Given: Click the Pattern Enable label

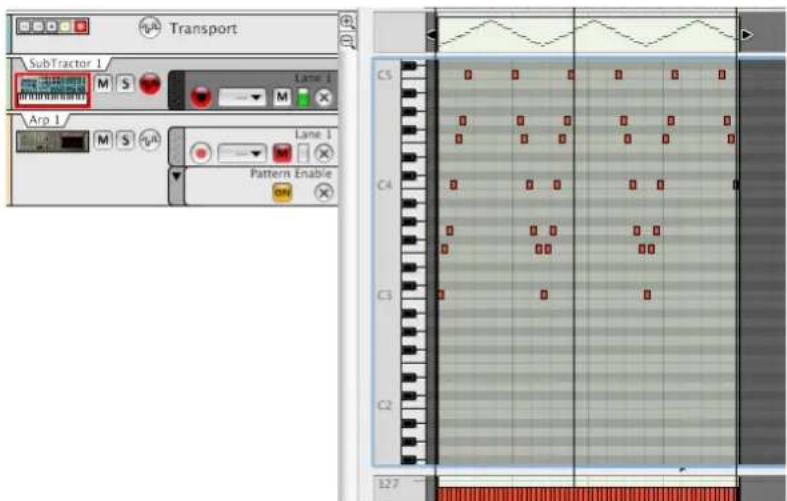Looking at the screenshot, I should [291, 173].
